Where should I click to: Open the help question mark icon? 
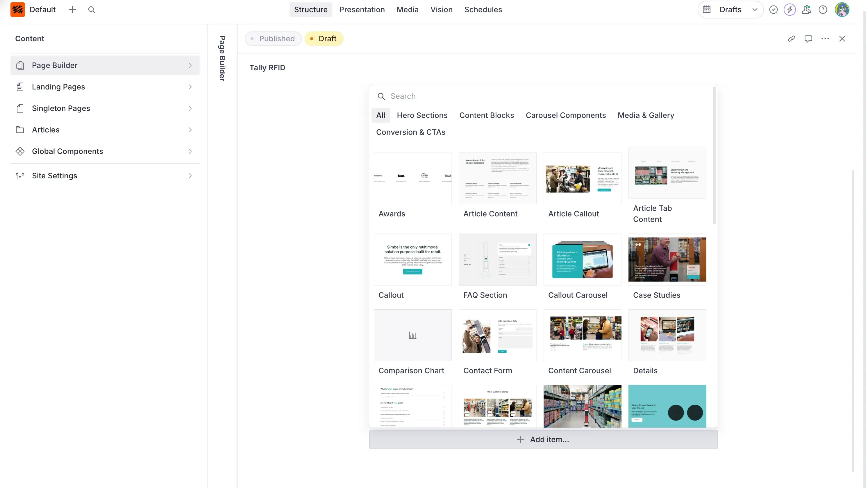pyautogui.click(x=823, y=9)
